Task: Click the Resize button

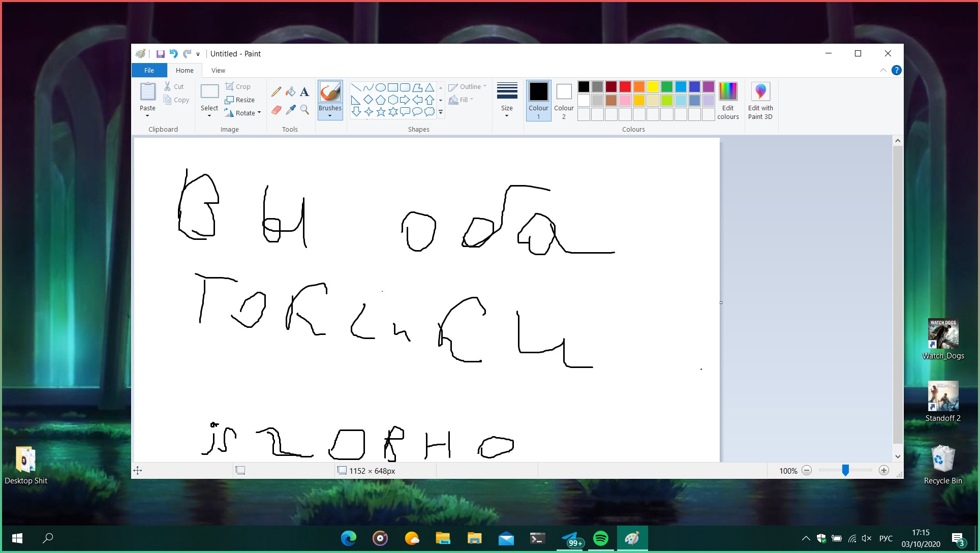Action: tap(240, 100)
